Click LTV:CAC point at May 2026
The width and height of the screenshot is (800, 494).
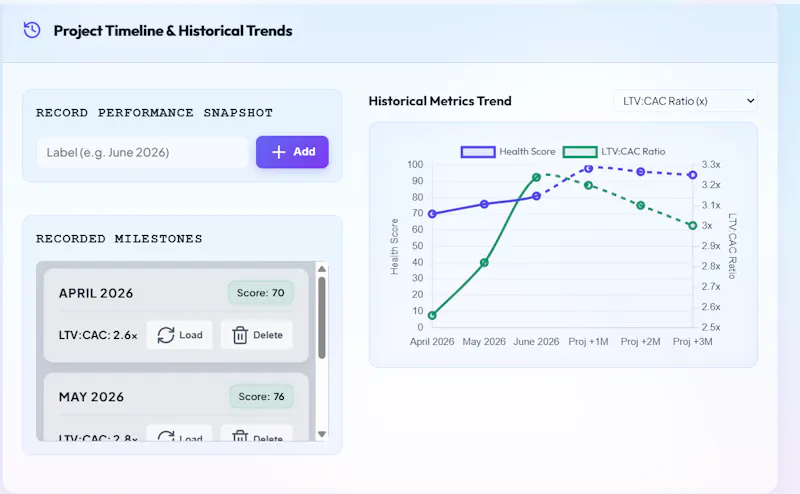(484, 262)
